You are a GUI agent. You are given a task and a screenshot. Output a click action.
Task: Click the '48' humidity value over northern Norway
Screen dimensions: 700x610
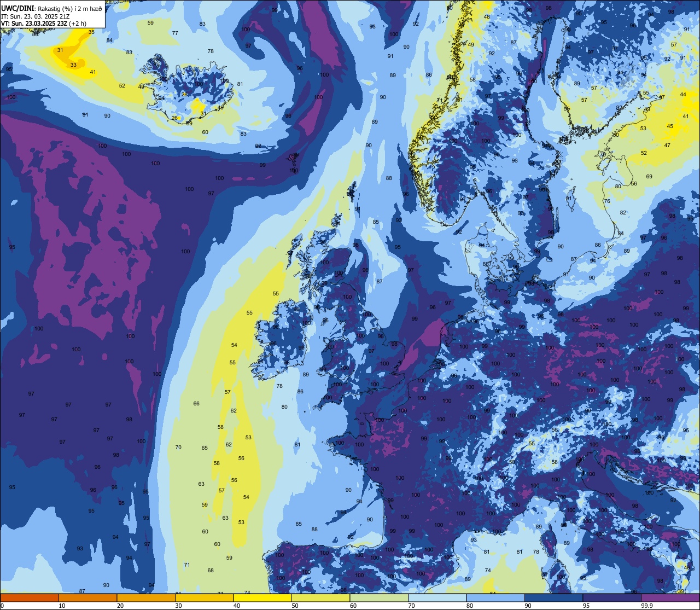[487, 17]
